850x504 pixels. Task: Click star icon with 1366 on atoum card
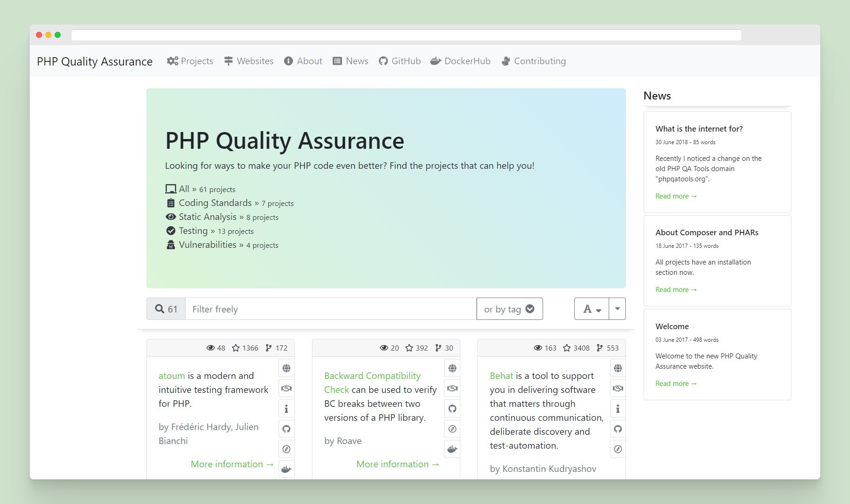click(x=236, y=348)
